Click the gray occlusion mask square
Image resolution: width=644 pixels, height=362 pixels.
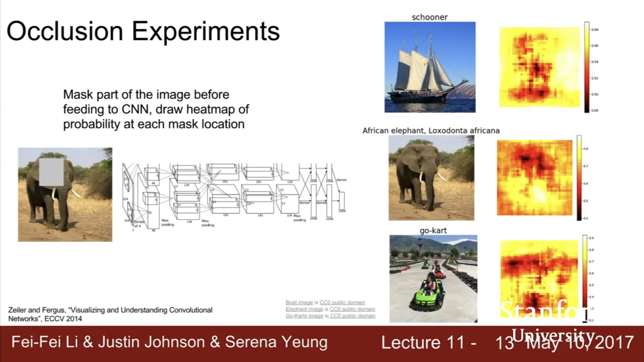(x=51, y=172)
